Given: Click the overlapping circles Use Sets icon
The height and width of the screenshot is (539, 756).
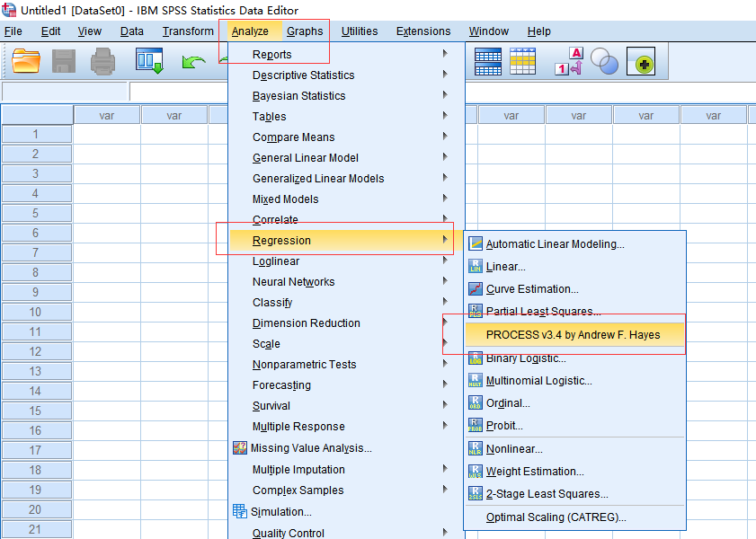Looking at the screenshot, I should point(604,62).
